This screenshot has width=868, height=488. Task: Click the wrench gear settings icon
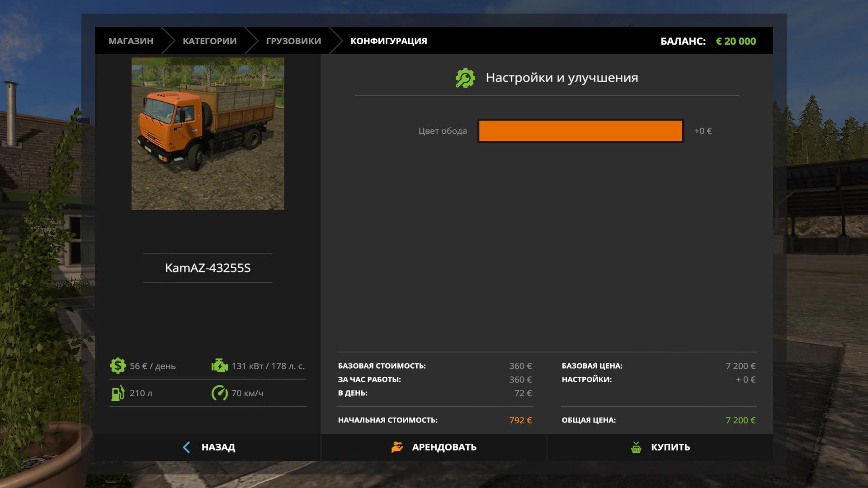pyautogui.click(x=465, y=78)
